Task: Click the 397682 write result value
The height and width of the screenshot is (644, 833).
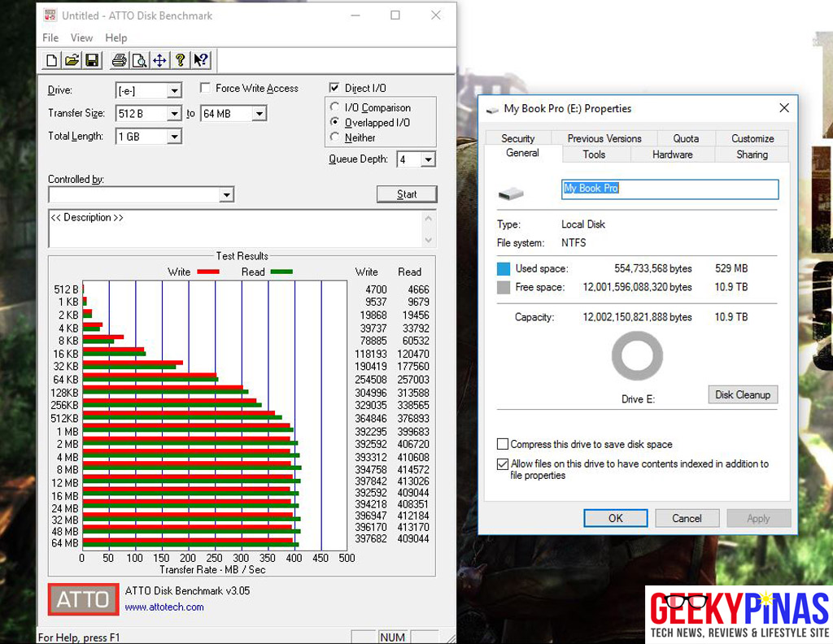Action: point(371,539)
